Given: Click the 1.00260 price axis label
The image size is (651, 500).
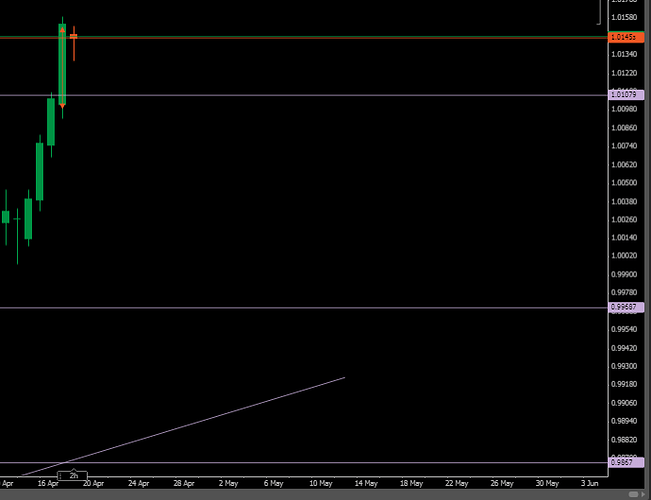Looking at the screenshot, I should point(624,219).
